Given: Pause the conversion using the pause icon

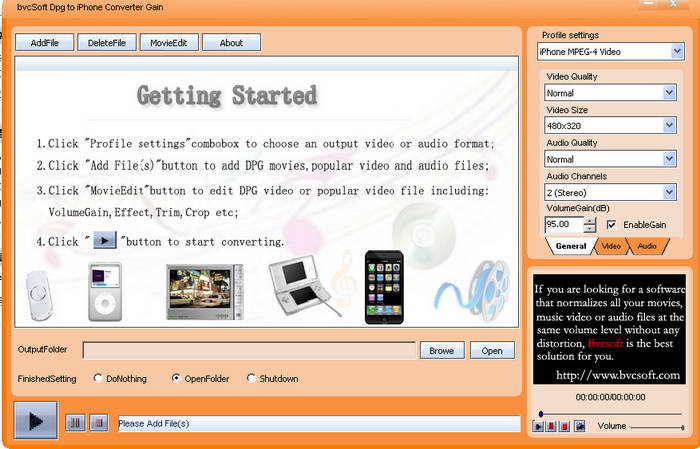Looking at the screenshot, I should coord(75,423).
